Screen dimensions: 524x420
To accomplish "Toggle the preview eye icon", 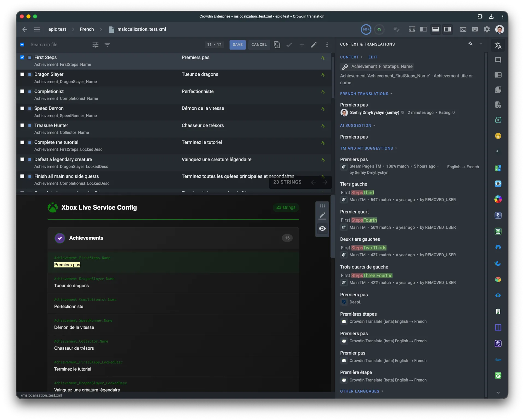I will pyautogui.click(x=322, y=229).
